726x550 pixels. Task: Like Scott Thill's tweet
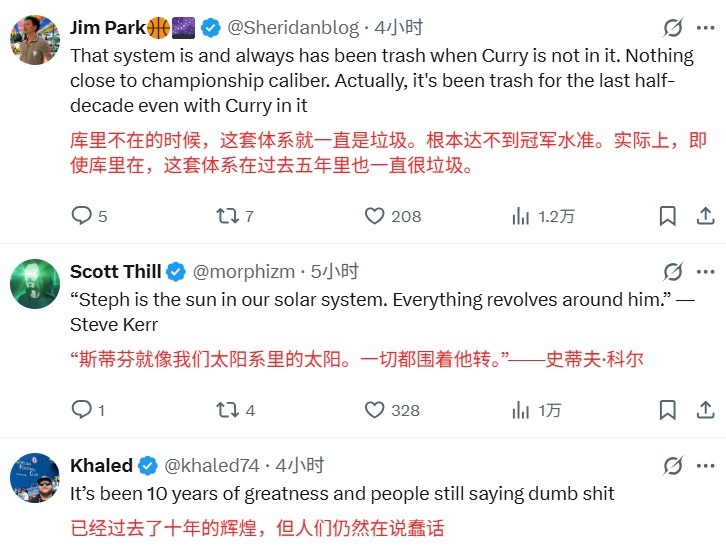pos(374,410)
